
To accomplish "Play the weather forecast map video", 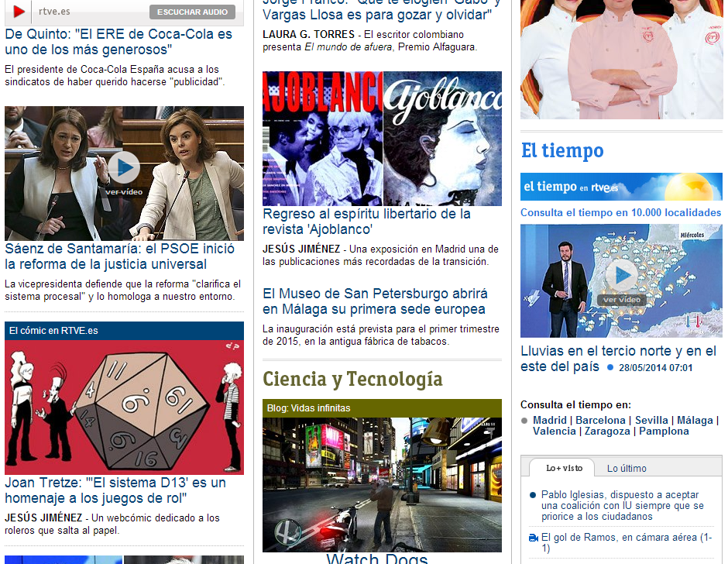I will (x=621, y=275).
